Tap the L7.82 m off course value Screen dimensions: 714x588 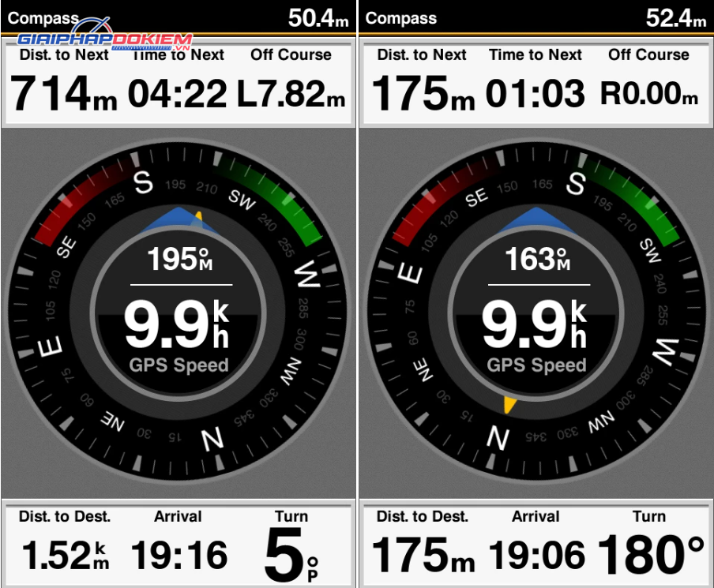point(291,94)
